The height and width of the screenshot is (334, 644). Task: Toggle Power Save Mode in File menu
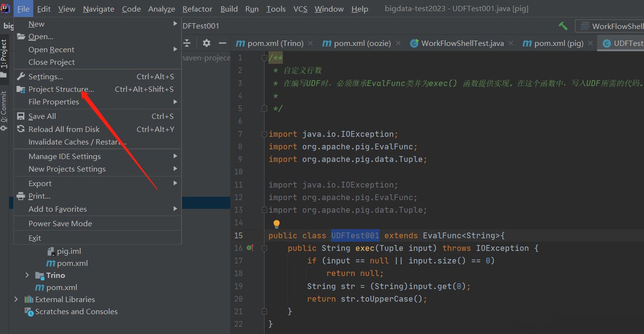pyautogui.click(x=60, y=223)
